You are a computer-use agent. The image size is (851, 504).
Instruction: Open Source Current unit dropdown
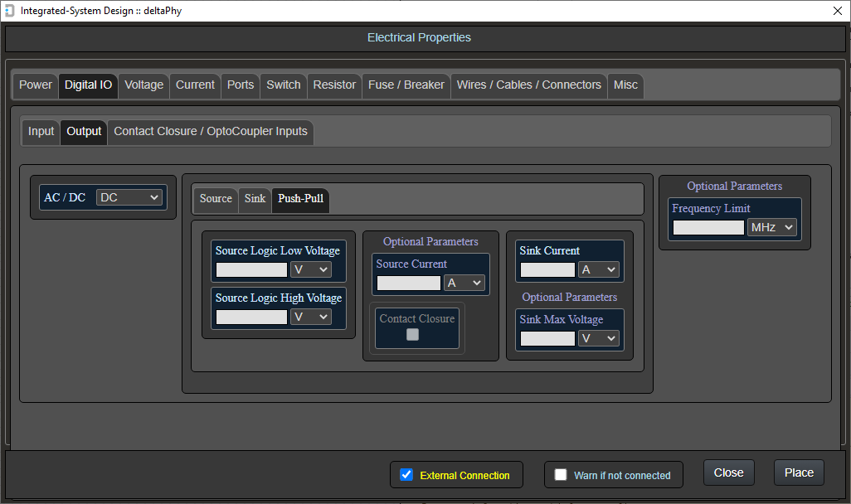[x=464, y=283]
